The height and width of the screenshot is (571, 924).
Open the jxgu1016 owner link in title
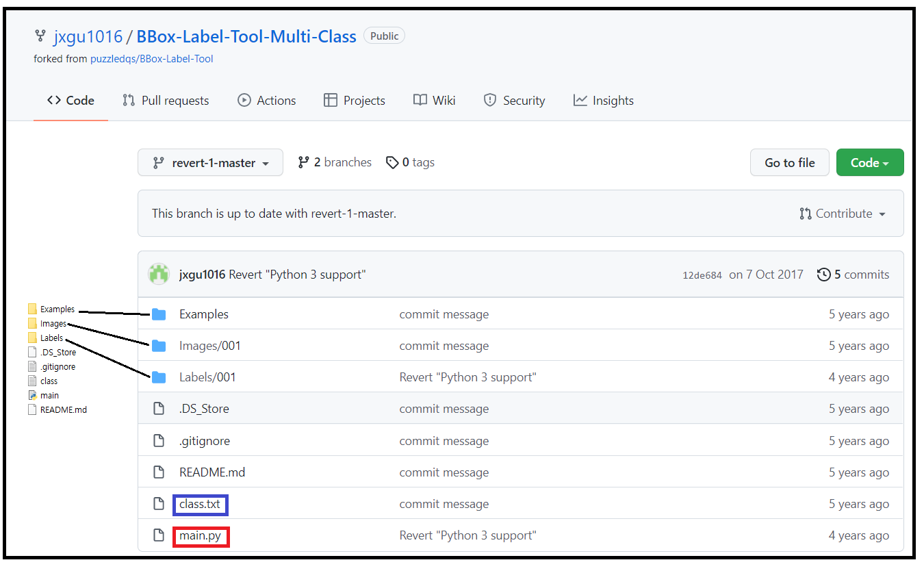point(88,36)
